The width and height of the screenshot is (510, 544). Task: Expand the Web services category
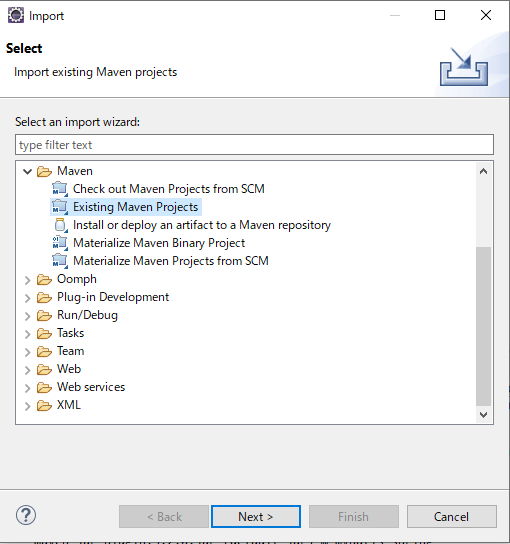click(27, 388)
